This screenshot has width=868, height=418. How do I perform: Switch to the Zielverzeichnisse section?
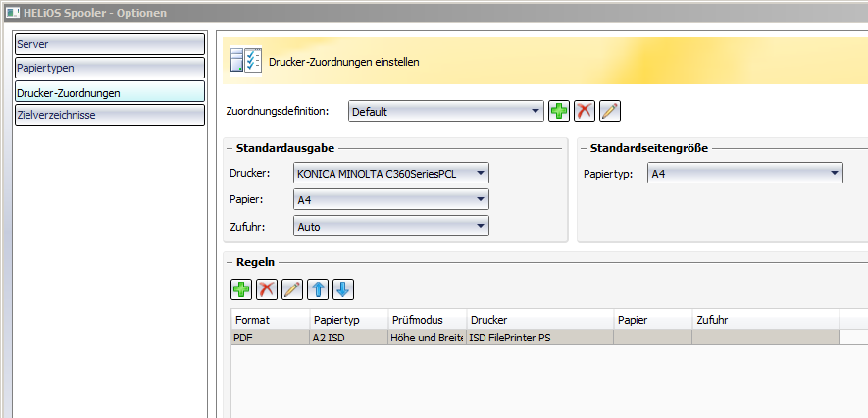pyautogui.click(x=110, y=115)
